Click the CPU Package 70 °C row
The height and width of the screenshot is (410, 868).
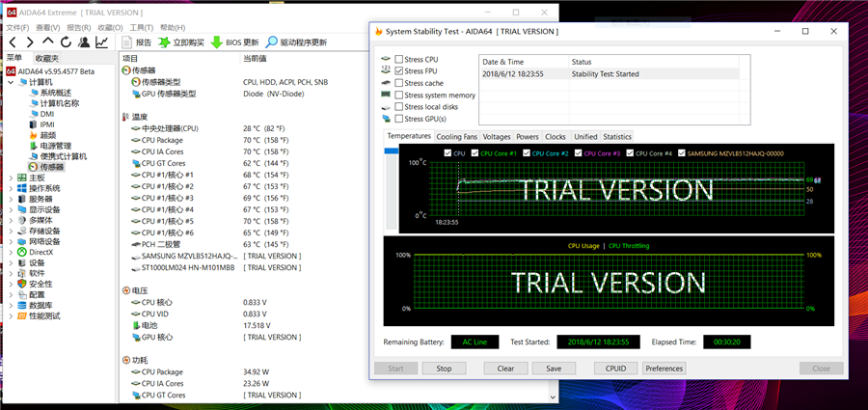click(210, 140)
